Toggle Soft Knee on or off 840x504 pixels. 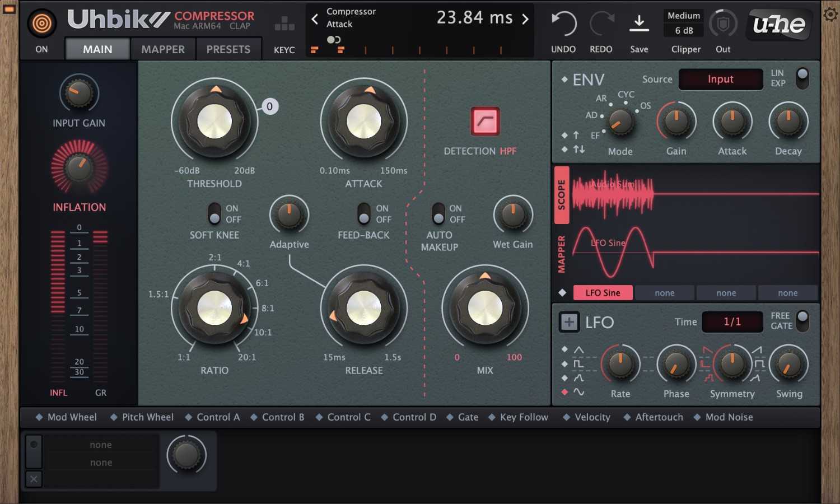(213, 214)
